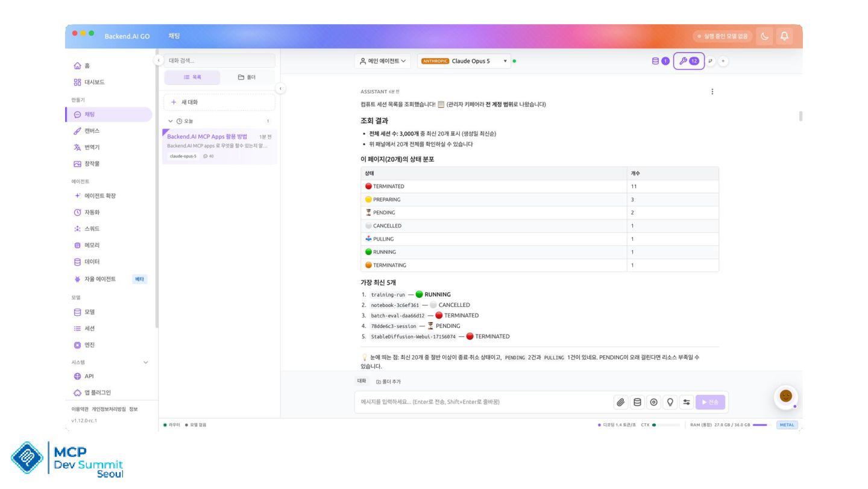
Task: Go to the 홈 (Home) sidebar item
Action: pyautogui.click(x=81, y=66)
